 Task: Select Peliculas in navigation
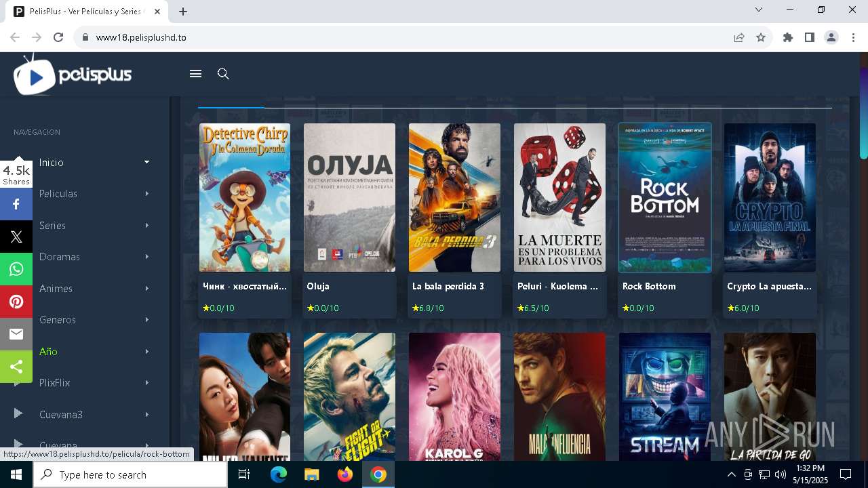(x=58, y=194)
